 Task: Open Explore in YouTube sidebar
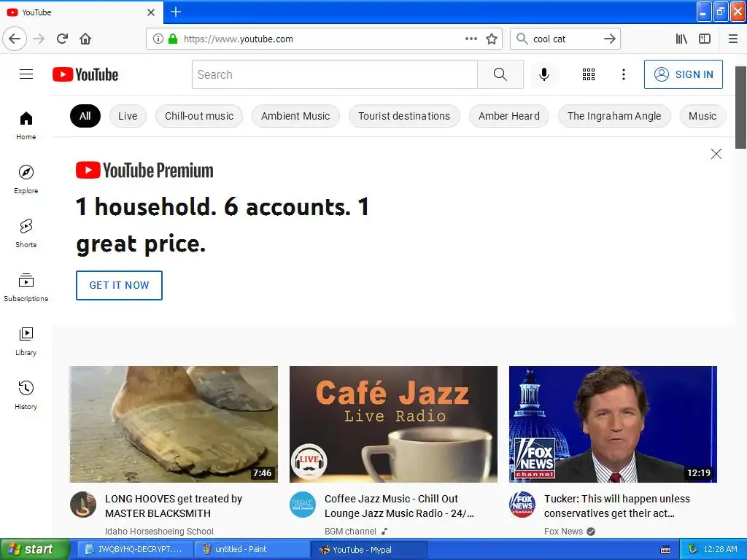[26, 179]
